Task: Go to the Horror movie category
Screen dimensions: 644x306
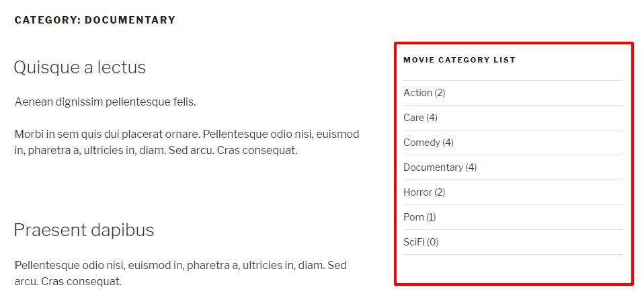Action: pyautogui.click(x=417, y=192)
